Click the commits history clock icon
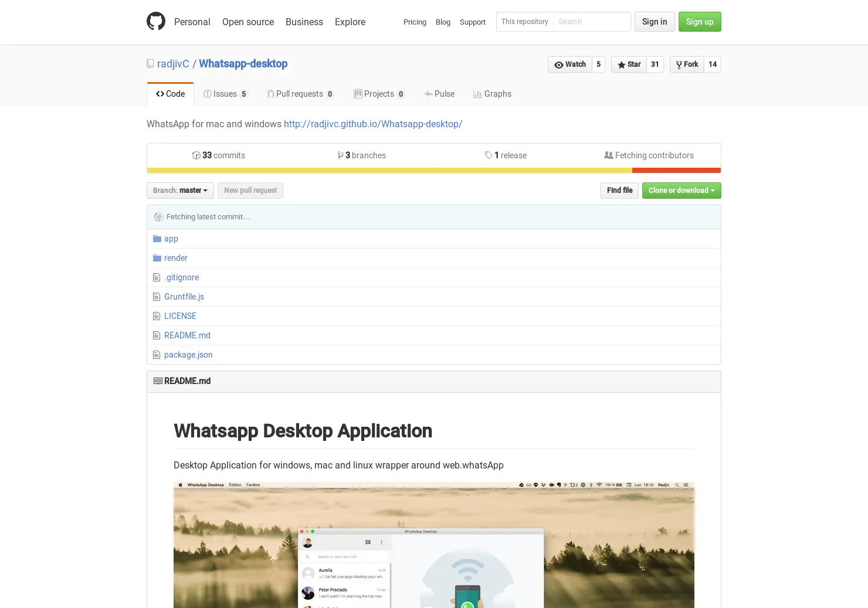Image resolution: width=868 pixels, height=608 pixels. (196, 155)
